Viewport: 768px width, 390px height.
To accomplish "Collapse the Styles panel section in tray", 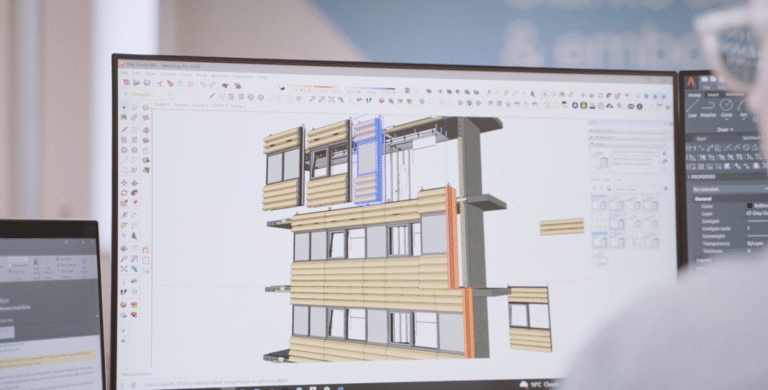I will [x=628, y=145].
